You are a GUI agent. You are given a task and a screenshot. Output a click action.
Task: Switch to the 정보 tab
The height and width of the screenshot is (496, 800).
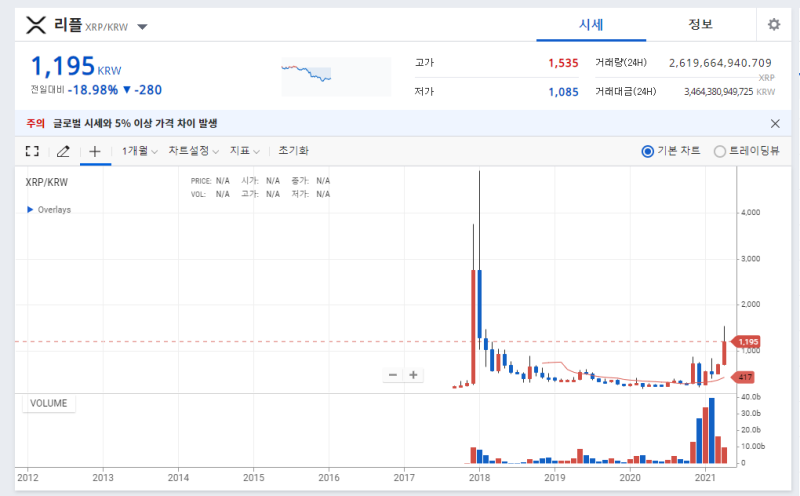coord(701,24)
